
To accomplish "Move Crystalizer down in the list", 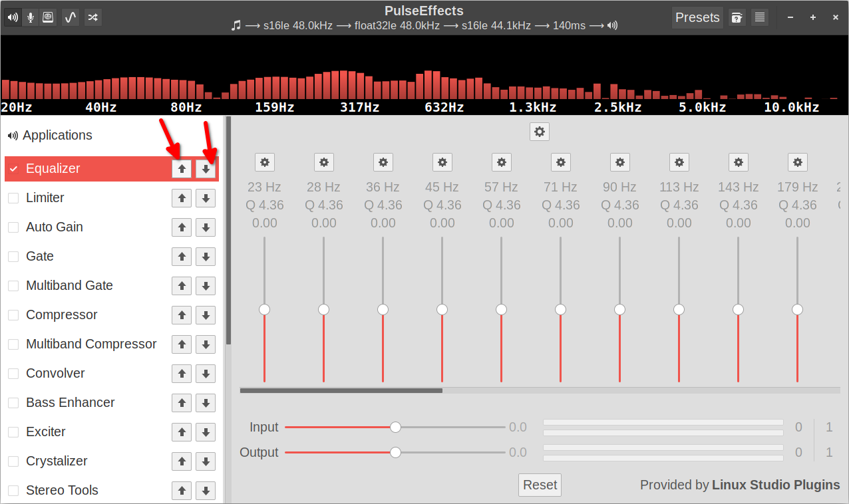I will [x=206, y=461].
